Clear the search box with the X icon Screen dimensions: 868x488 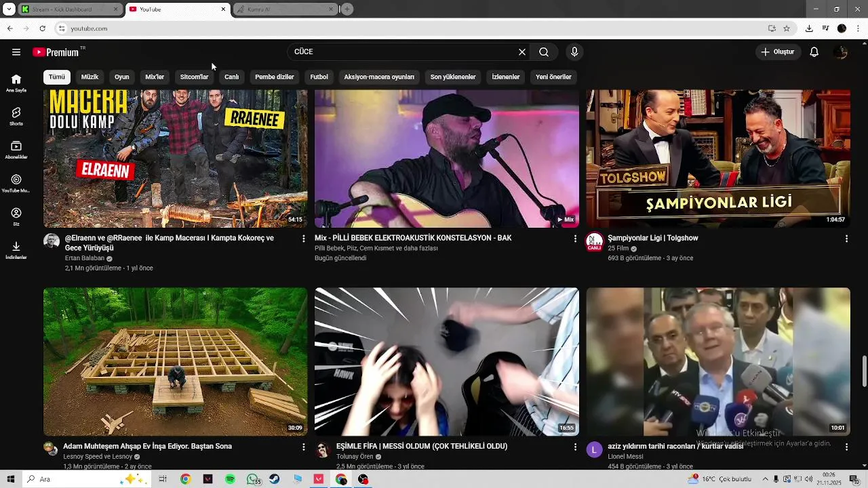(522, 52)
